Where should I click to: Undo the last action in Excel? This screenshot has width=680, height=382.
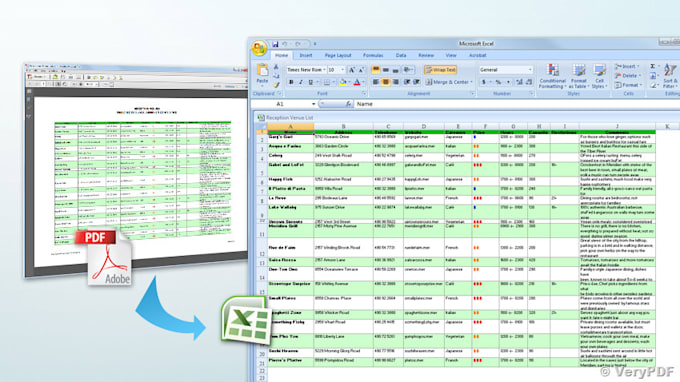tap(285, 44)
